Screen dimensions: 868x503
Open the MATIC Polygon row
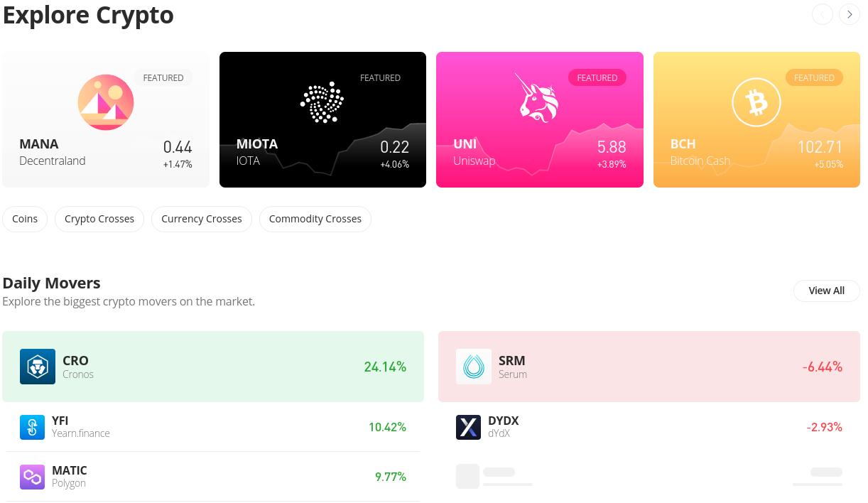coord(213,477)
